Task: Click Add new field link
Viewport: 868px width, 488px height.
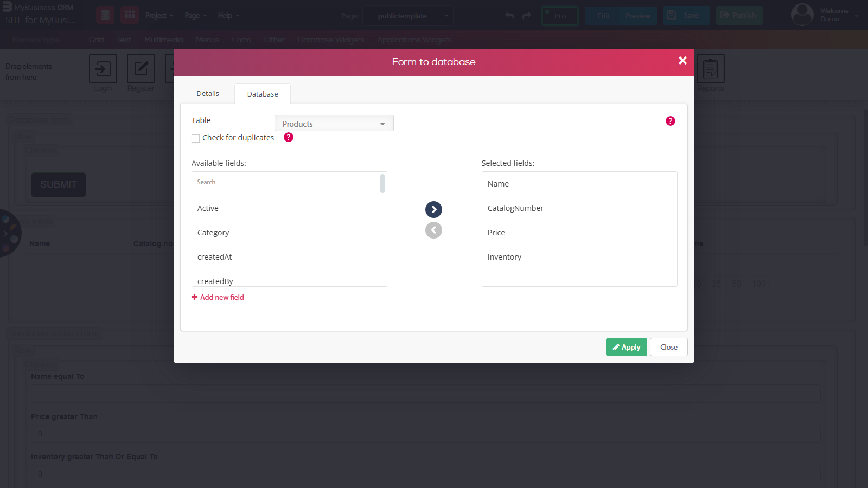Action: (218, 297)
